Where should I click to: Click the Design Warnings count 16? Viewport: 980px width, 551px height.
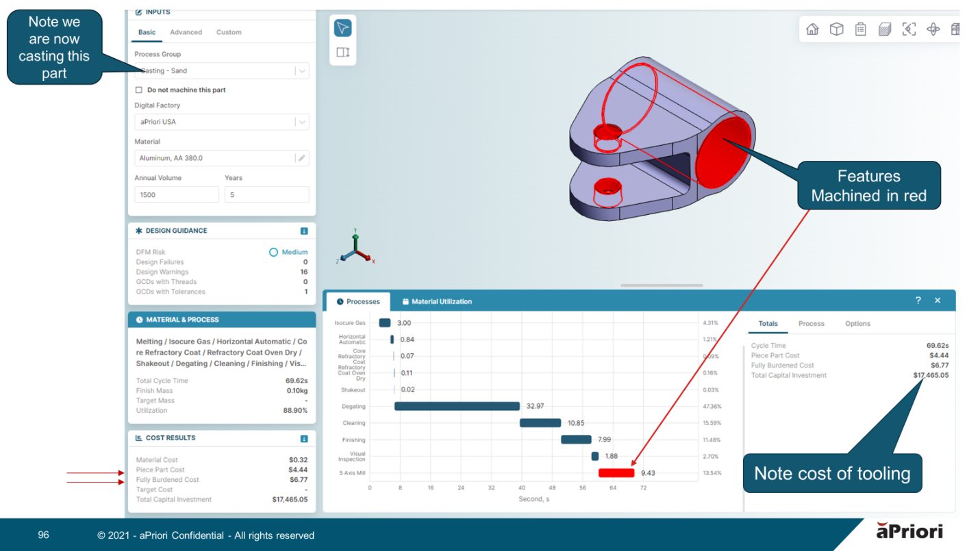point(304,272)
